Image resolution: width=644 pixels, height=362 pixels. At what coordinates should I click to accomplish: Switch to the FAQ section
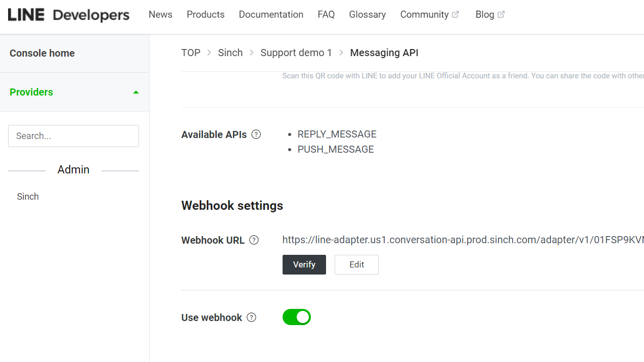pyautogui.click(x=326, y=14)
